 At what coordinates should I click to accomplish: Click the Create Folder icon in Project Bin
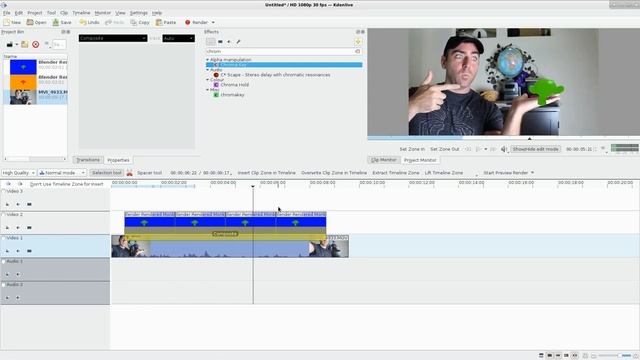(24, 44)
